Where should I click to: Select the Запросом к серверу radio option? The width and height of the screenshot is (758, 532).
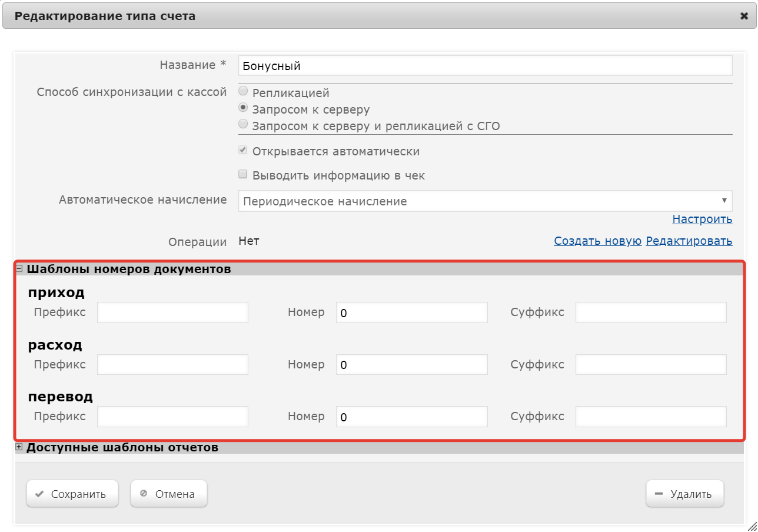coord(243,108)
